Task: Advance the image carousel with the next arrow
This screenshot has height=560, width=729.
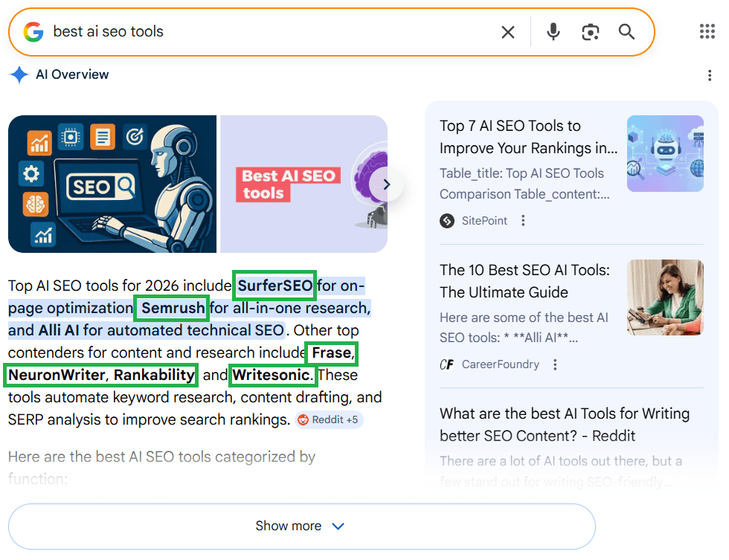Action: coord(385,184)
